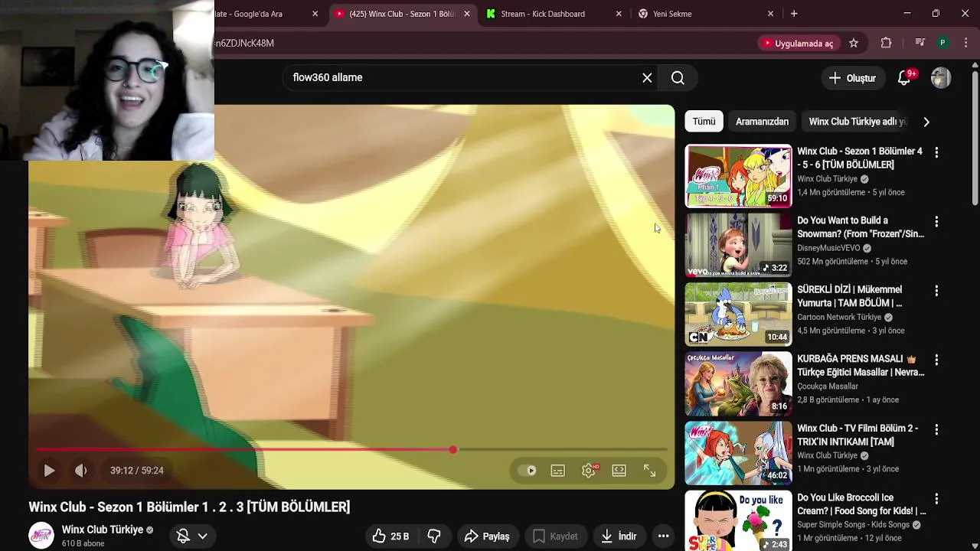Close the Kick Dashboard tab
The image size is (980, 551).
pyautogui.click(x=619, y=14)
